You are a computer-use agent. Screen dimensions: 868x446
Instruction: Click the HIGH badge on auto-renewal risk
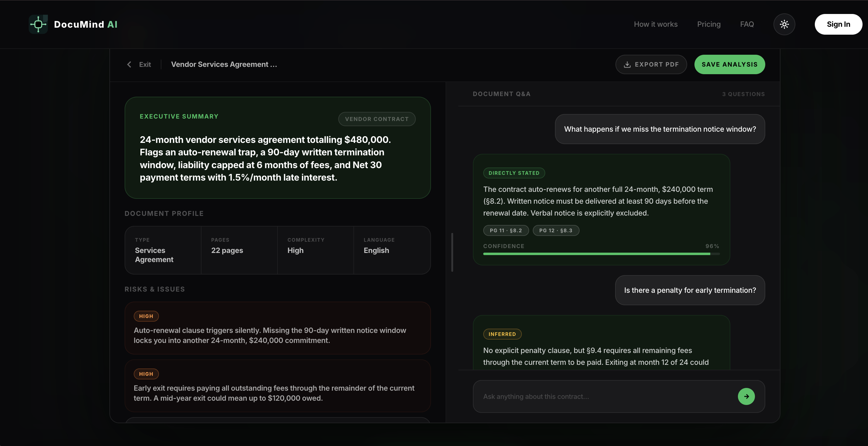click(x=146, y=316)
